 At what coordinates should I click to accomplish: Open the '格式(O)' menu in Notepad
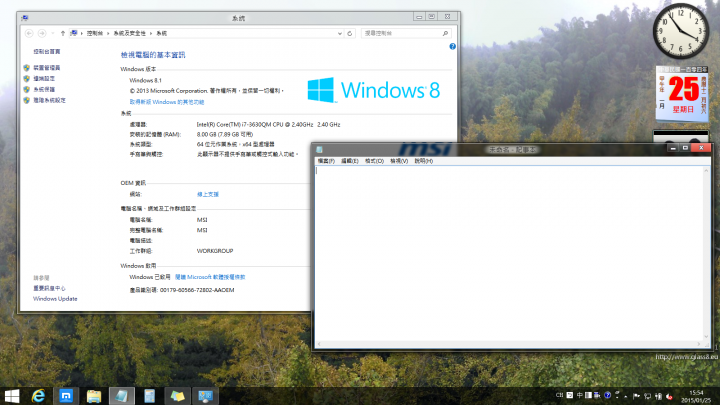pos(374,161)
